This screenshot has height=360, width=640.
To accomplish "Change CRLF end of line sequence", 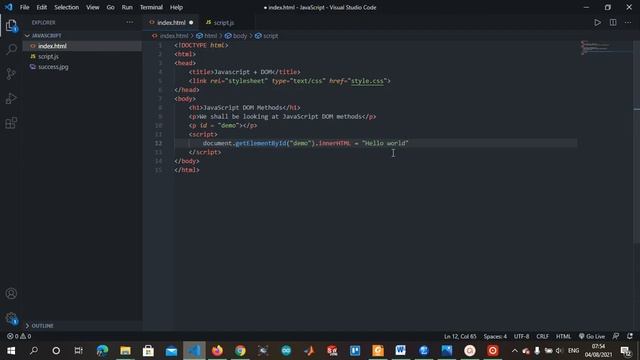I will pos(542,336).
